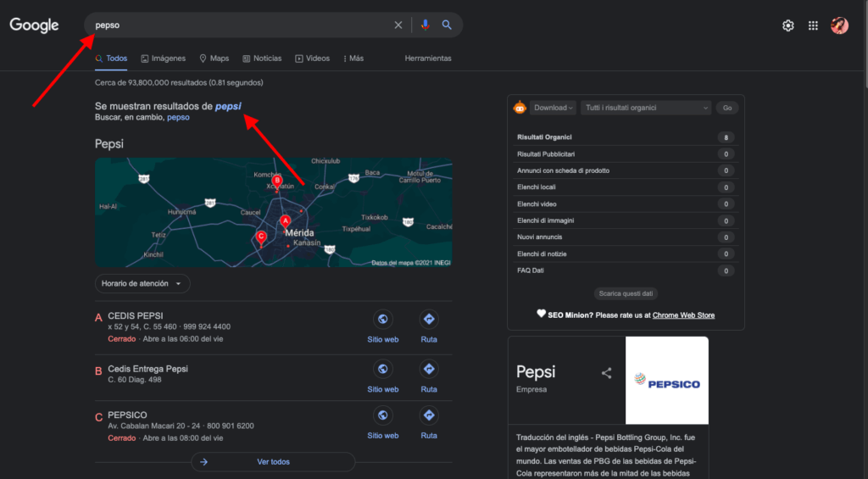Click the search input field containing pepso
Screen dimensions: 868x479
point(237,25)
